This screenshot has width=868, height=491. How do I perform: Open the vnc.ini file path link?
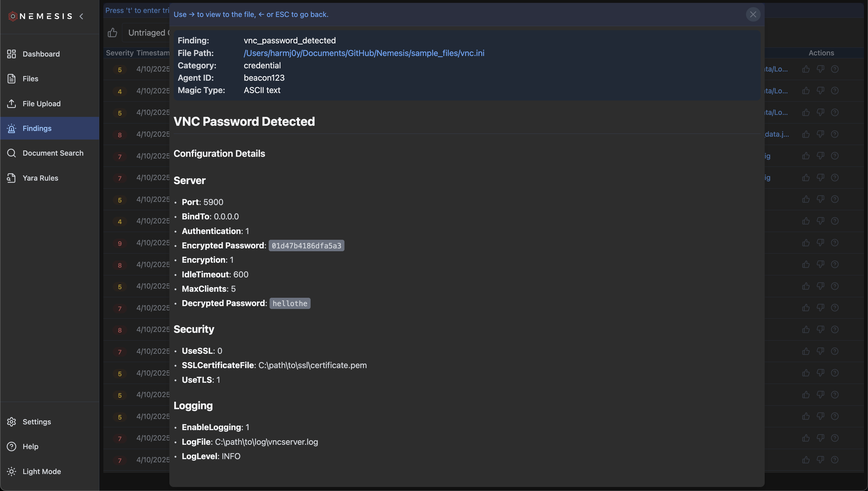(364, 53)
